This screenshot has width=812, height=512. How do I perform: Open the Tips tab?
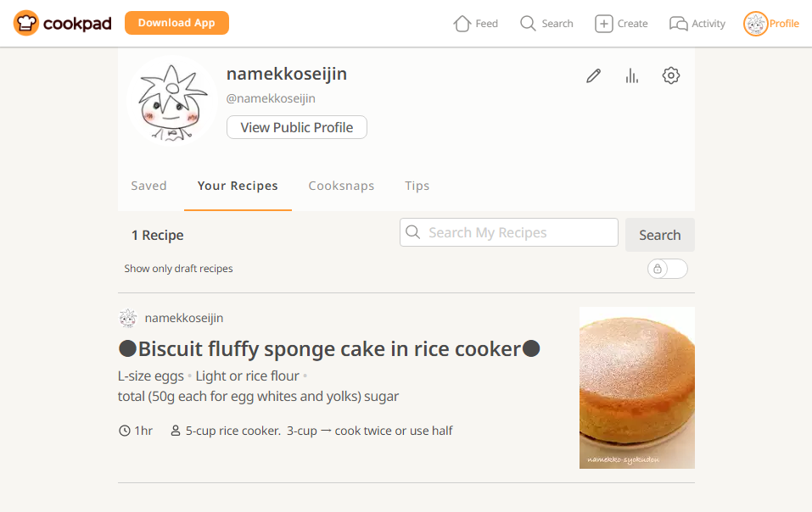(417, 186)
